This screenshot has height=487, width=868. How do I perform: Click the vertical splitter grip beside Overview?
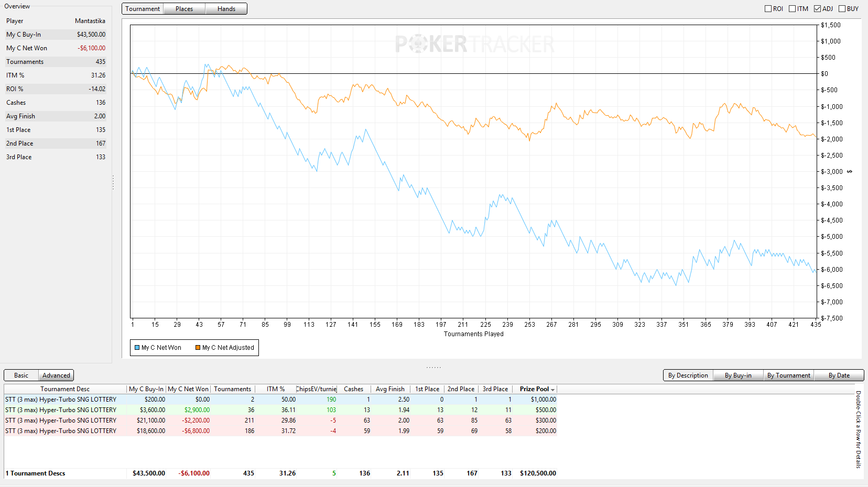(x=113, y=182)
